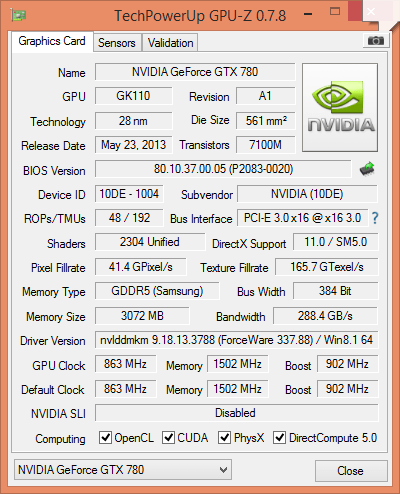
Task: Click the Default Clock row Memory 1502 MHz
Action: (x=238, y=389)
